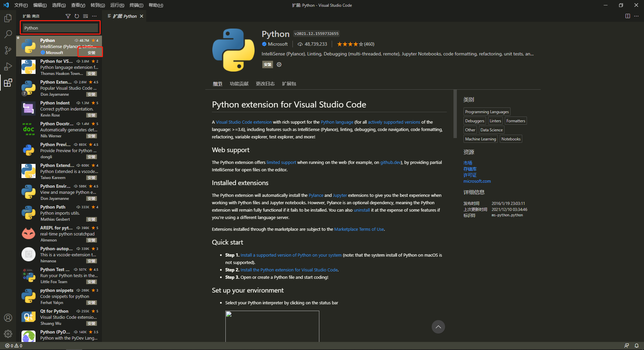Click the Pylance link
The image size is (644, 350).
[316, 195]
